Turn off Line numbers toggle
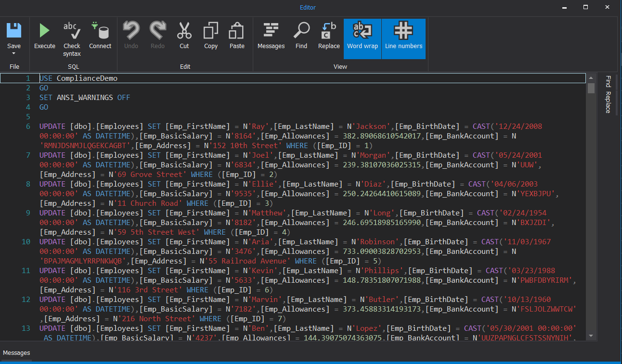The height and width of the screenshot is (364, 622). click(403, 38)
